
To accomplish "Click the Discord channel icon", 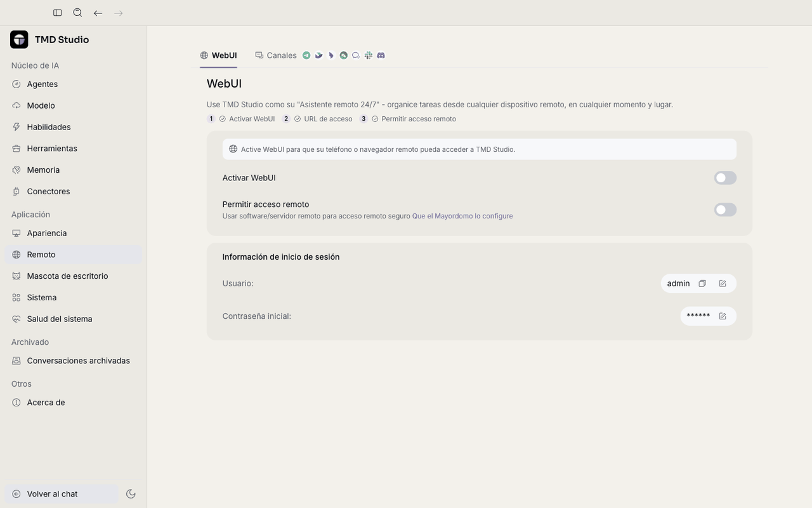I will [381, 55].
